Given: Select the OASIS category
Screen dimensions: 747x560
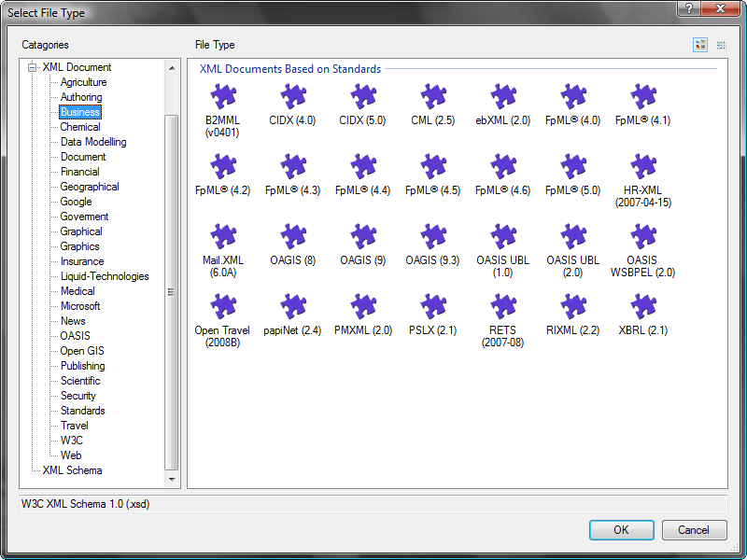Looking at the screenshot, I should 75,336.
